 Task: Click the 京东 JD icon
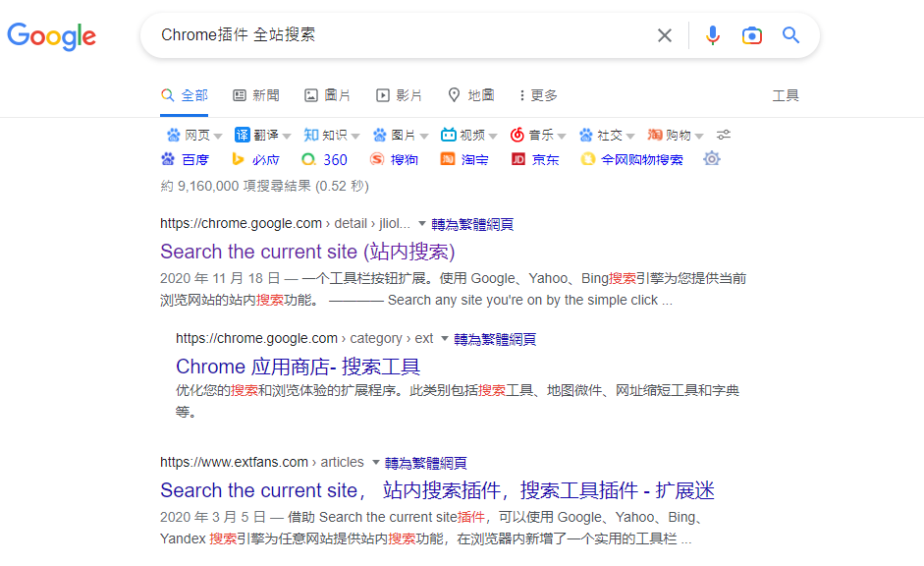pyautogui.click(x=518, y=159)
